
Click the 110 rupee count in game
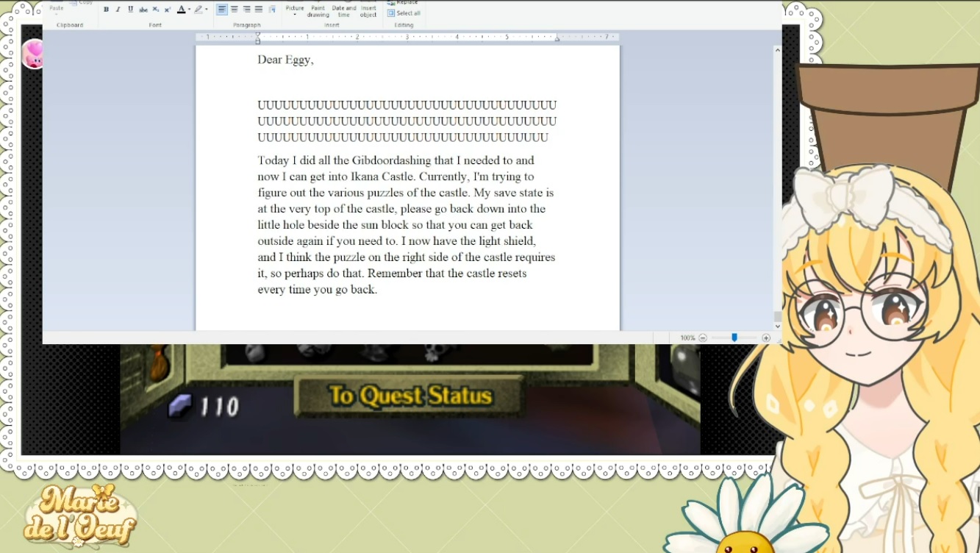[x=220, y=406]
